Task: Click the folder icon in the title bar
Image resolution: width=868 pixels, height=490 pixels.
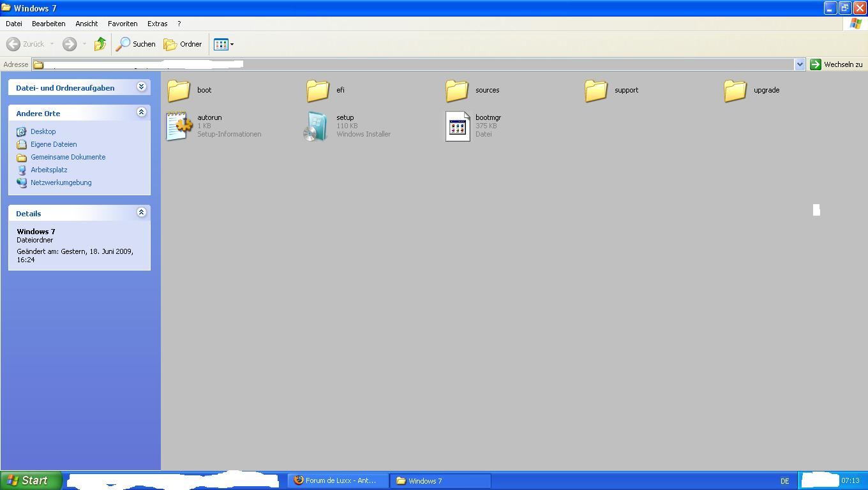Action: coord(6,8)
